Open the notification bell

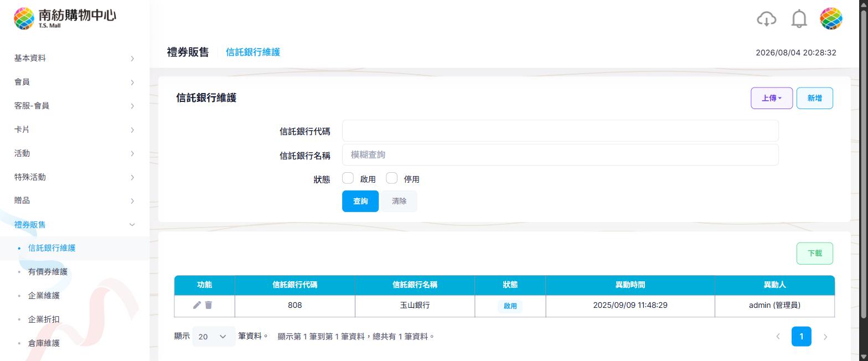[x=799, y=19]
